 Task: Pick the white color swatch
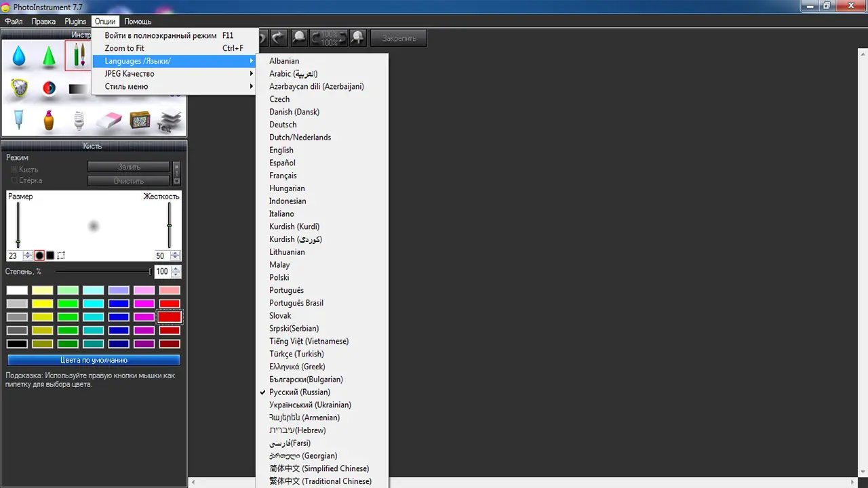click(x=18, y=291)
